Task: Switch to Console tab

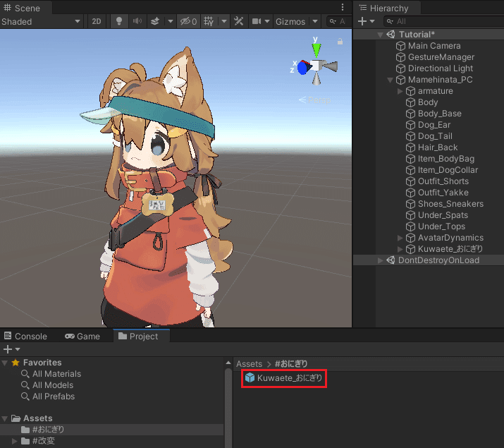Action: (25, 336)
